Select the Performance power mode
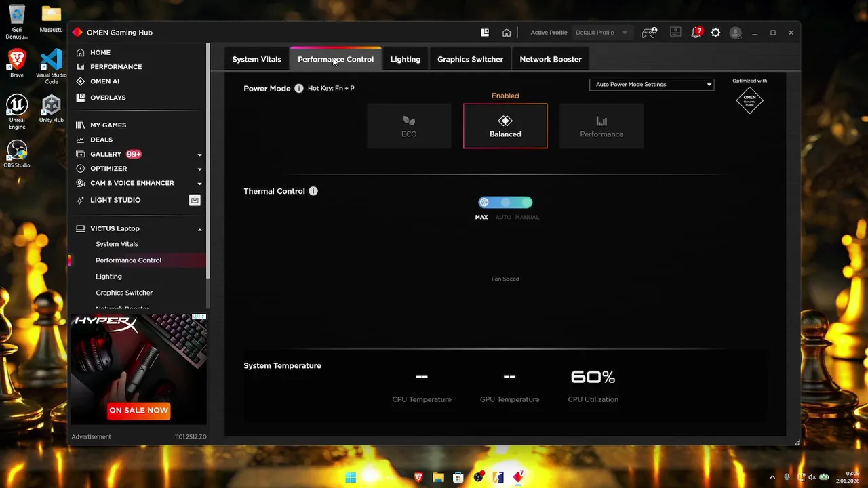The height and width of the screenshot is (488, 868). (601, 126)
